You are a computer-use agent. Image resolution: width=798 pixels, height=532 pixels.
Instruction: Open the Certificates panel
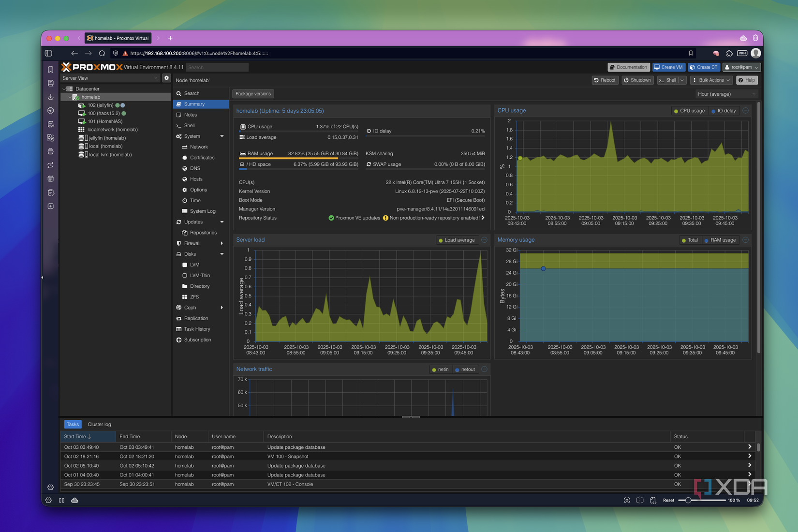[x=202, y=157]
